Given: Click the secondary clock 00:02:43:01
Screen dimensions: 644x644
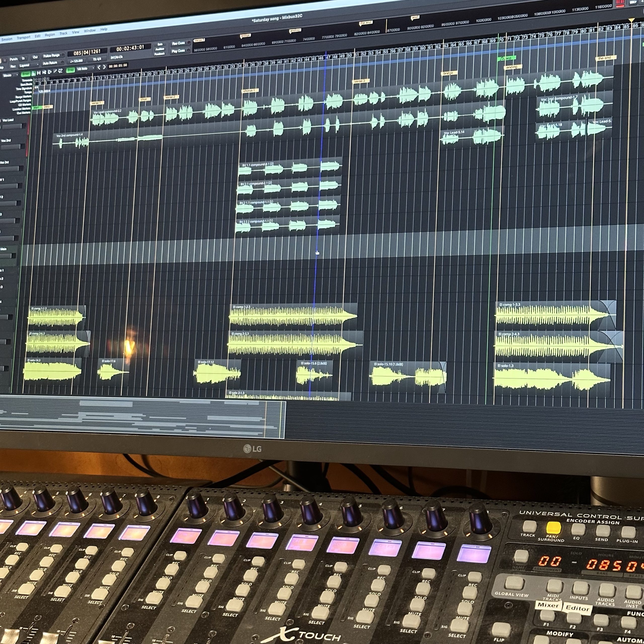Looking at the screenshot, I should pyautogui.click(x=130, y=48).
